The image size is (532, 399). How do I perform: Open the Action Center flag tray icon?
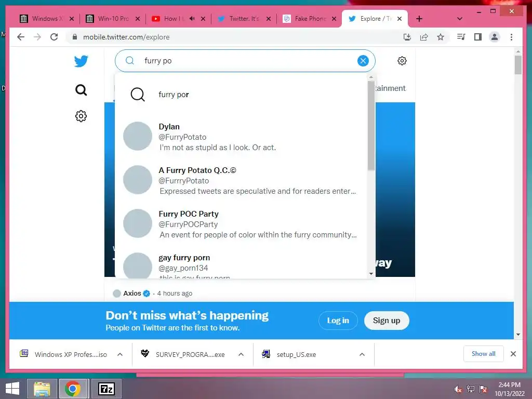pos(483,389)
